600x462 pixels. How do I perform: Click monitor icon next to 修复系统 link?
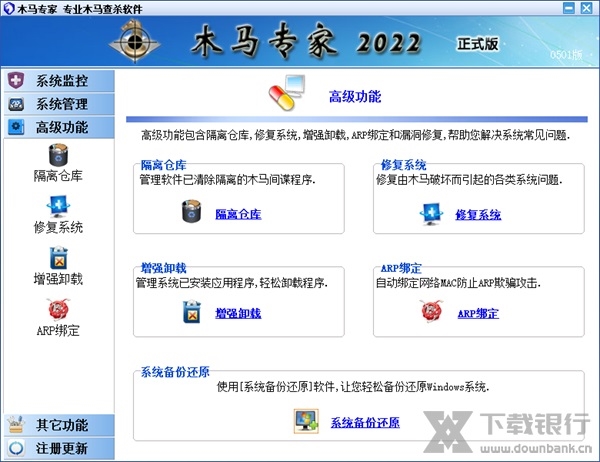pyautogui.click(x=431, y=214)
